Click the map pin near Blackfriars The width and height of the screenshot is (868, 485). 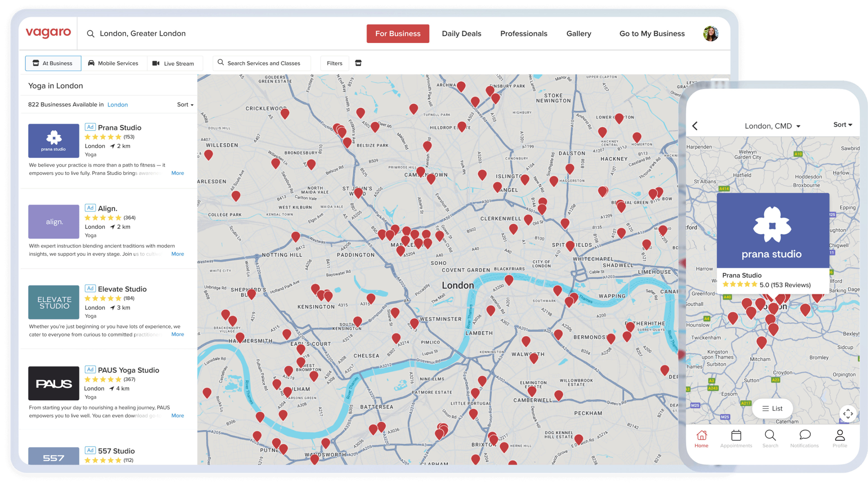[x=509, y=280]
